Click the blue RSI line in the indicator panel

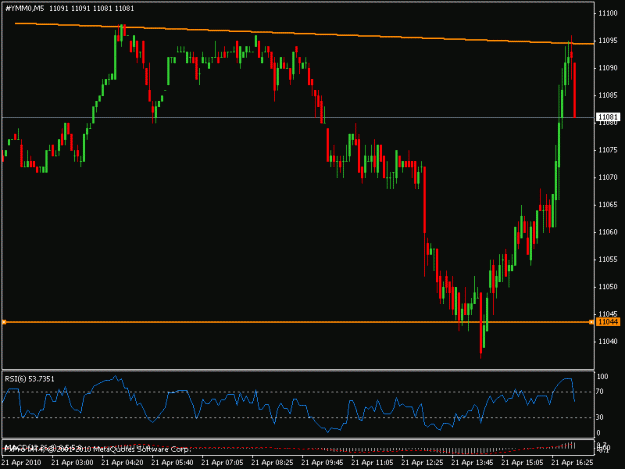click(x=289, y=404)
